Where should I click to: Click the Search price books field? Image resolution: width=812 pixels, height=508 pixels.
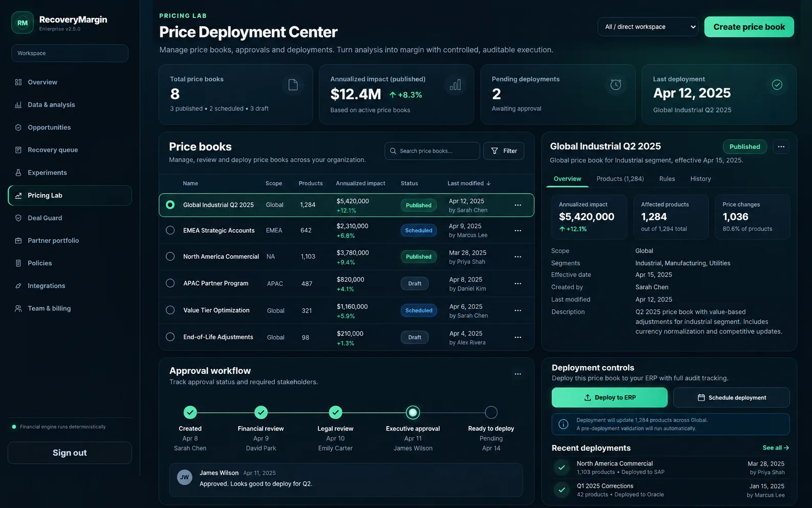click(432, 151)
